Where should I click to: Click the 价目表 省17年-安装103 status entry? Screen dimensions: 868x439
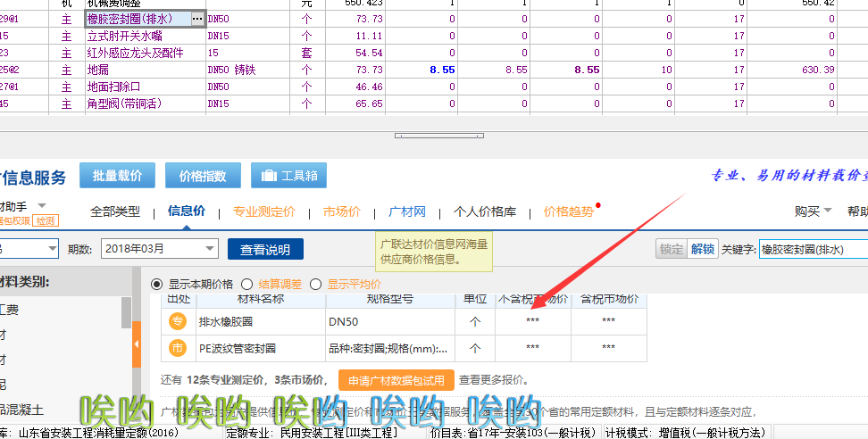click(513, 433)
